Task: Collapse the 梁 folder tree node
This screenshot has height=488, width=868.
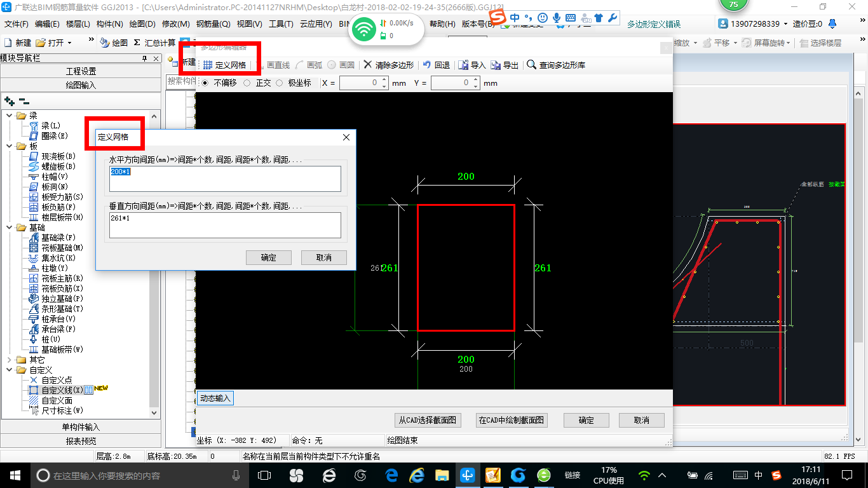Action: [10, 116]
